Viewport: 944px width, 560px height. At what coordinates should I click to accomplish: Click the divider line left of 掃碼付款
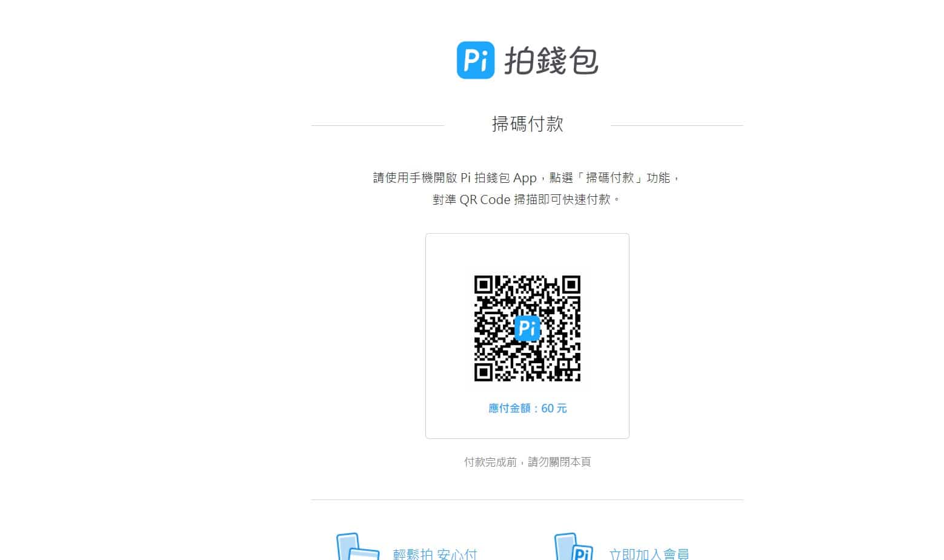(x=377, y=125)
